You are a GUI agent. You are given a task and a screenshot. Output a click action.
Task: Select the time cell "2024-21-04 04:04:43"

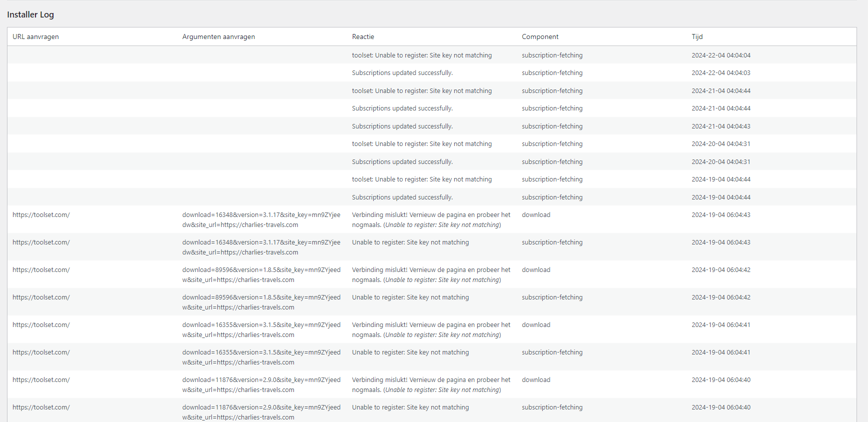721,126
